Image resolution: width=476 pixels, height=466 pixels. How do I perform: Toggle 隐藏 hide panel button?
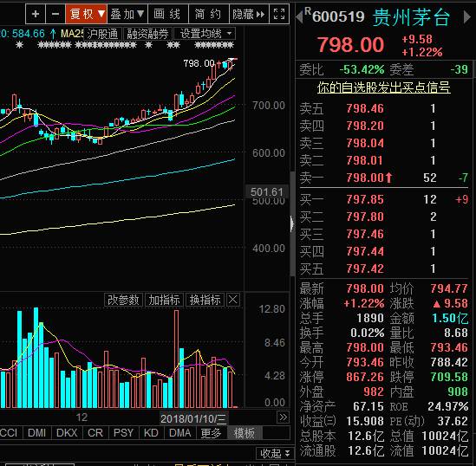[x=249, y=14]
